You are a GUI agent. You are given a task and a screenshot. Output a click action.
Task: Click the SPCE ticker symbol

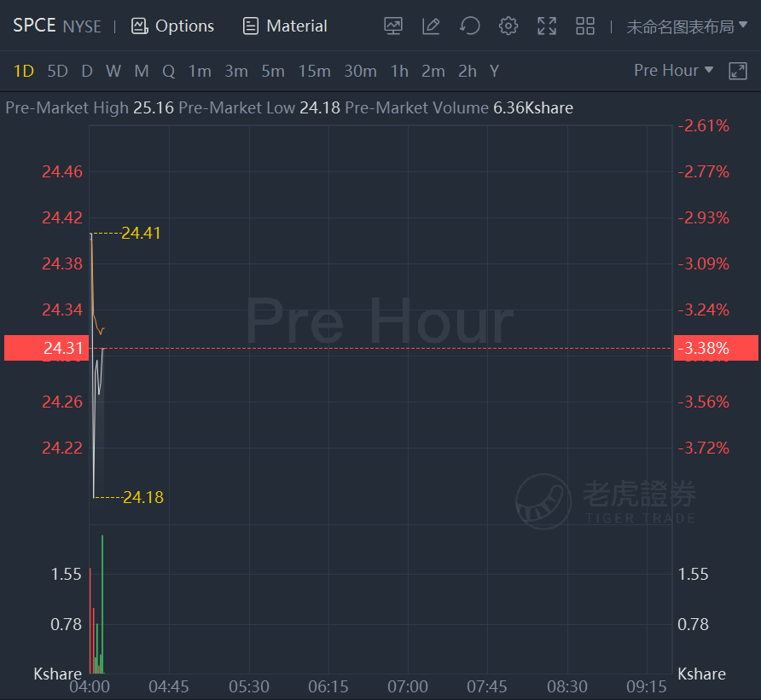click(x=34, y=26)
